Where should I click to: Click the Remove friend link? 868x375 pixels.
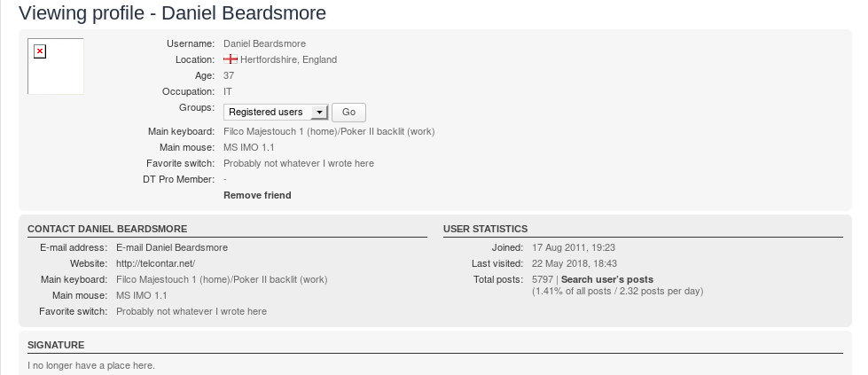coord(257,195)
